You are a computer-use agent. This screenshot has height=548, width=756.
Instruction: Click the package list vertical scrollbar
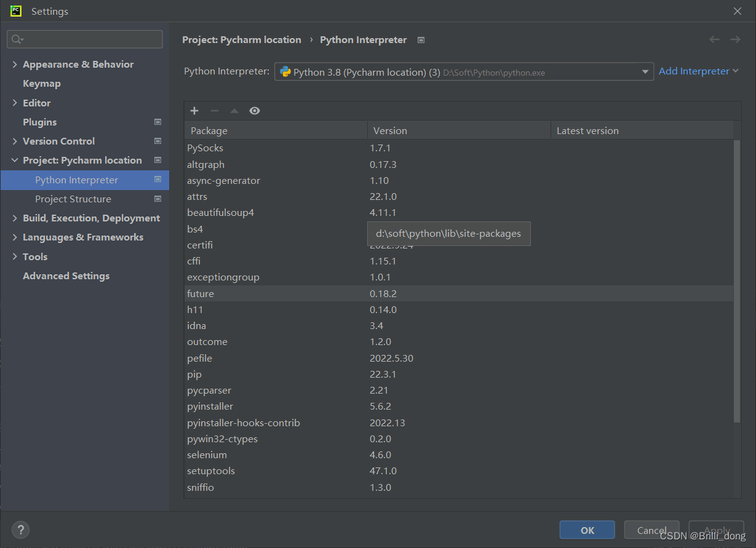(737, 281)
